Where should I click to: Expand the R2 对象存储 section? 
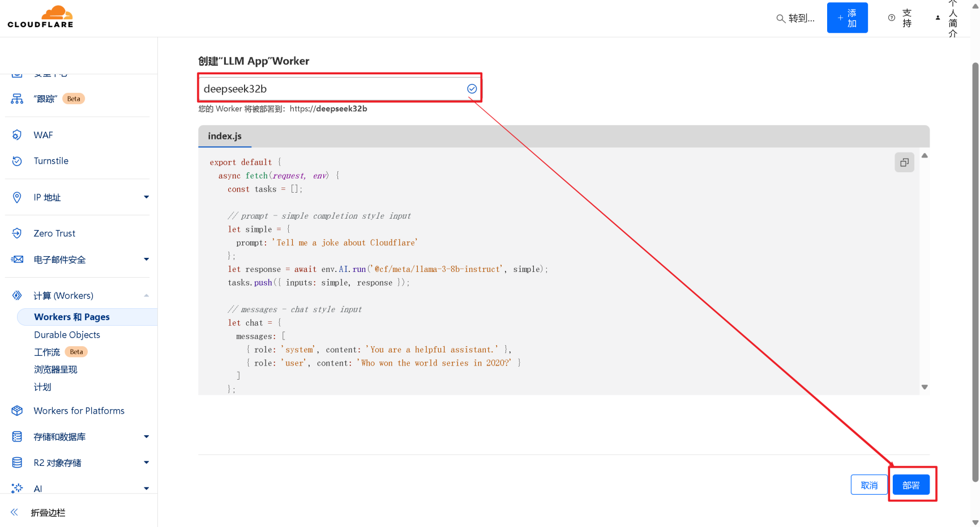coord(146,462)
